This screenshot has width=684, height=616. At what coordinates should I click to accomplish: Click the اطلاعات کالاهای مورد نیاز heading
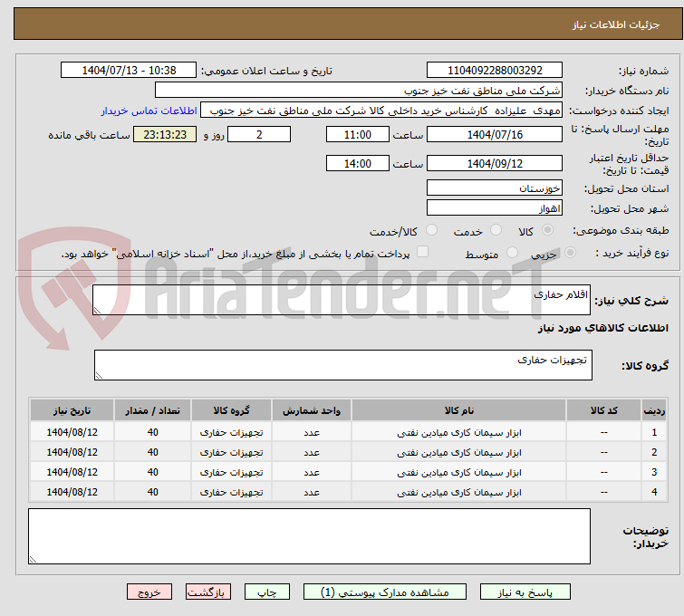tap(602, 328)
